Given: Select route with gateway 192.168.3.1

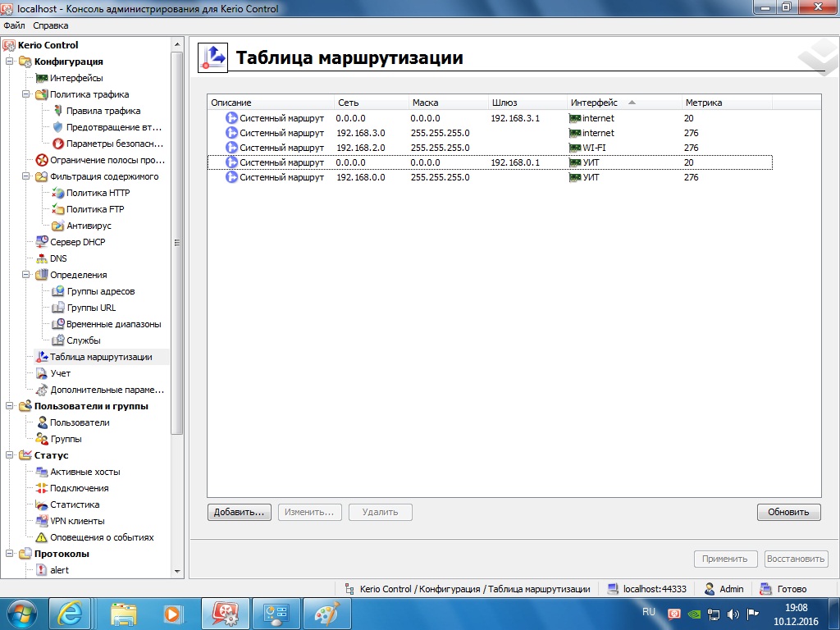Looking at the screenshot, I should [x=490, y=118].
